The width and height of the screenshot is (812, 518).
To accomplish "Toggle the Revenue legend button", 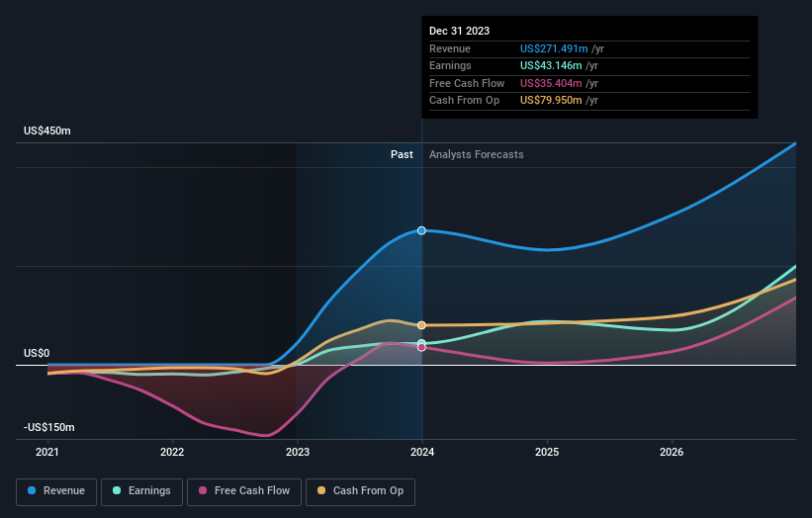I will tap(56, 491).
